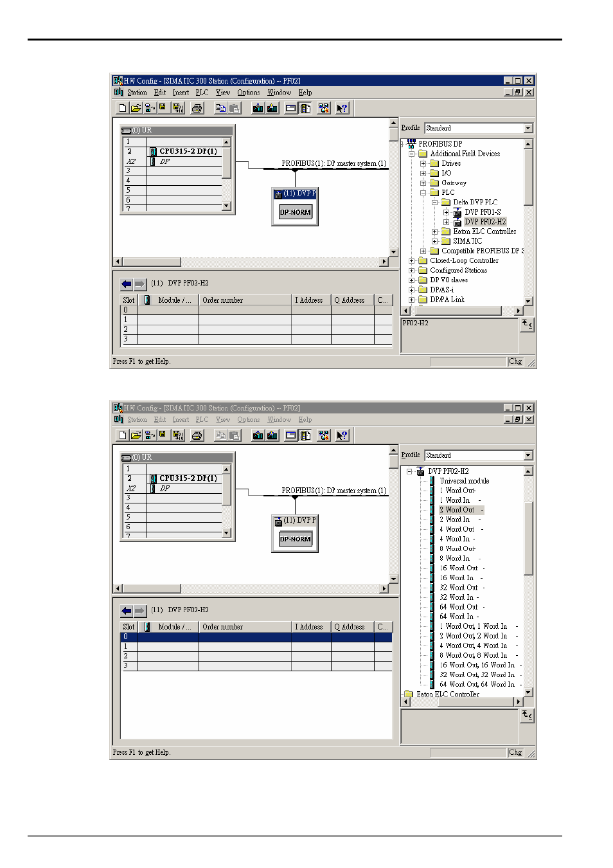Screen dimensions: 613x868
Task: Open the View menu in upper window
Action: pyautogui.click(x=223, y=93)
